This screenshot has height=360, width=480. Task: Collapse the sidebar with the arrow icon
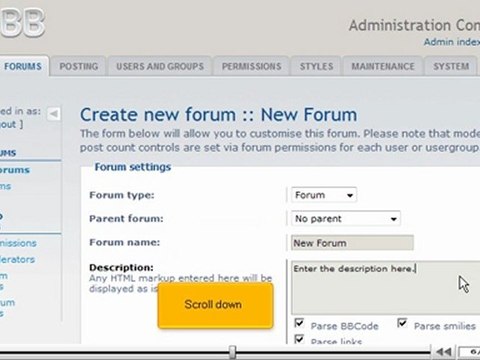click(54, 114)
